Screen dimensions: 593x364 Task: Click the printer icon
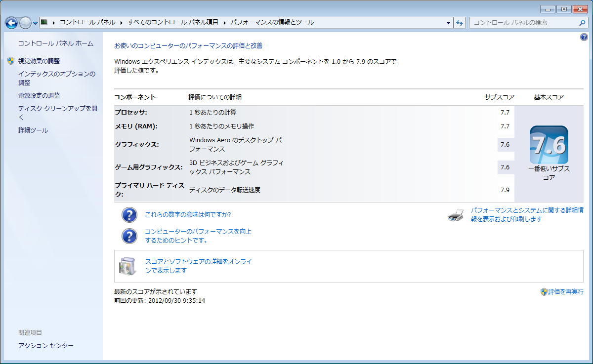tap(456, 215)
